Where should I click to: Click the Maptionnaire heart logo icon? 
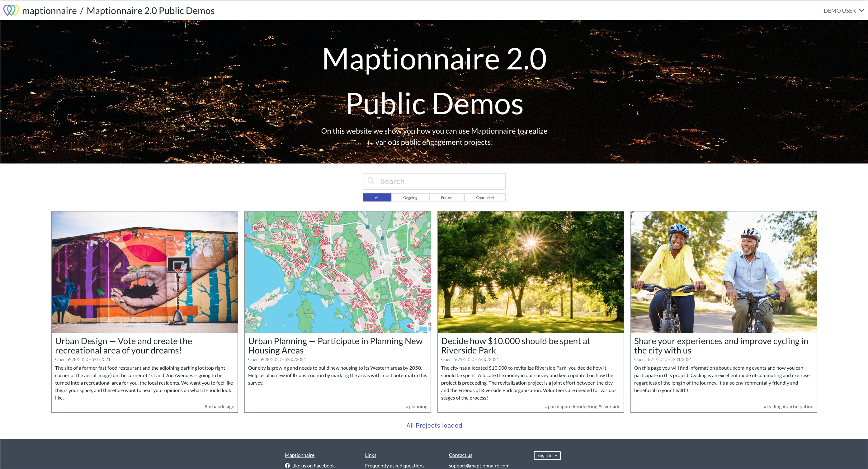click(x=11, y=10)
